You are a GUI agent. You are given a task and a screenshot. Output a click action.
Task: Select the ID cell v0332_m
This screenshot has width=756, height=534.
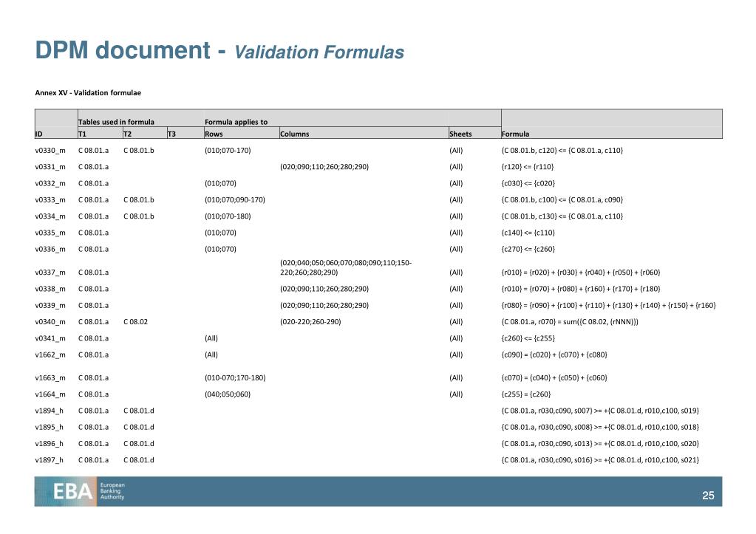pos(50,183)
